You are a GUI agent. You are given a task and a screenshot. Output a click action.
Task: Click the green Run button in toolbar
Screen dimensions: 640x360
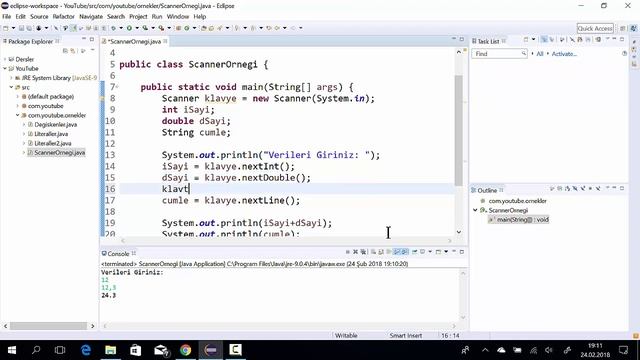(x=129, y=28)
